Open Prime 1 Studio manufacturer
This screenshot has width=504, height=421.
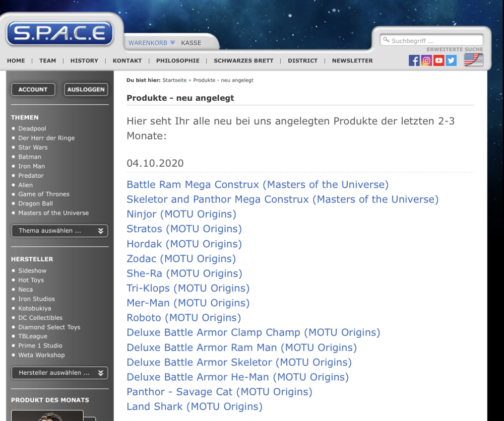point(40,345)
